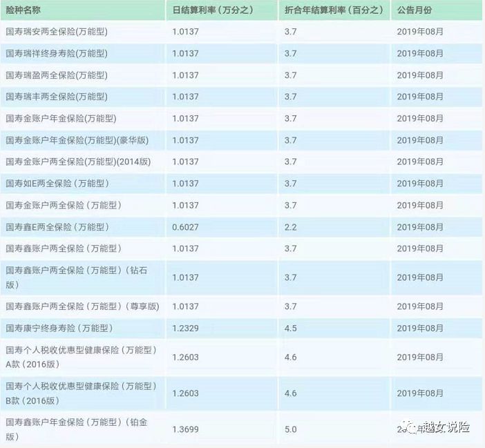Select 国寿瑞丰两全保险(万能型) row name
The image size is (485, 448).
pyautogui.click(x=57, y=97)
